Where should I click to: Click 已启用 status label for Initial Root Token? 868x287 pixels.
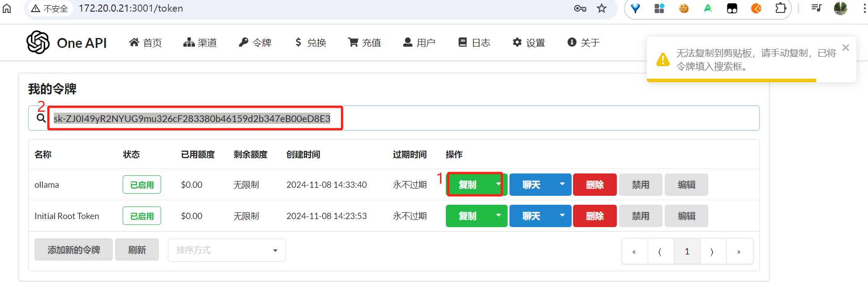pyautogui.click(x=142, y=216)
